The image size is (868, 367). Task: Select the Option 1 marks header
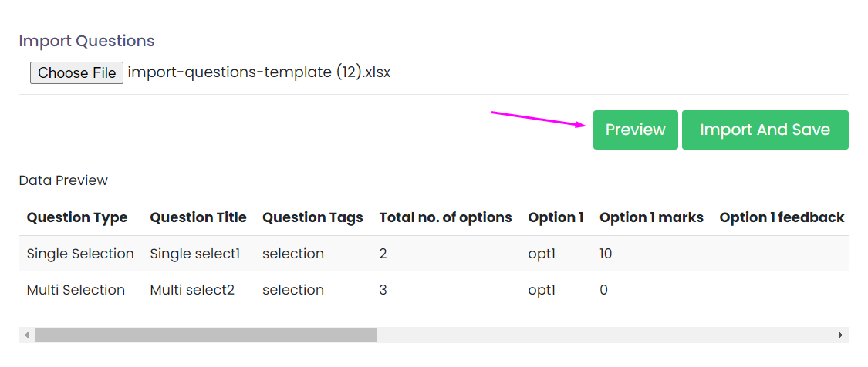(651, 217)
